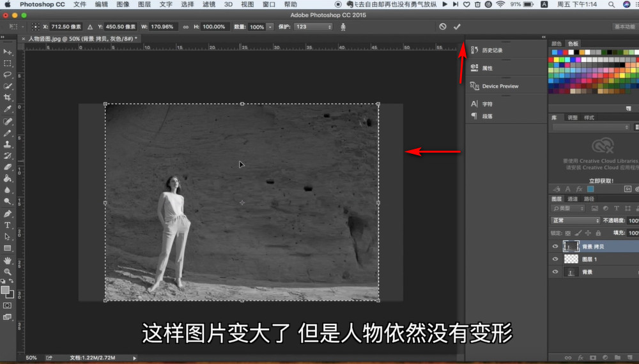Select the Brush tool

(x=7, y=133)
